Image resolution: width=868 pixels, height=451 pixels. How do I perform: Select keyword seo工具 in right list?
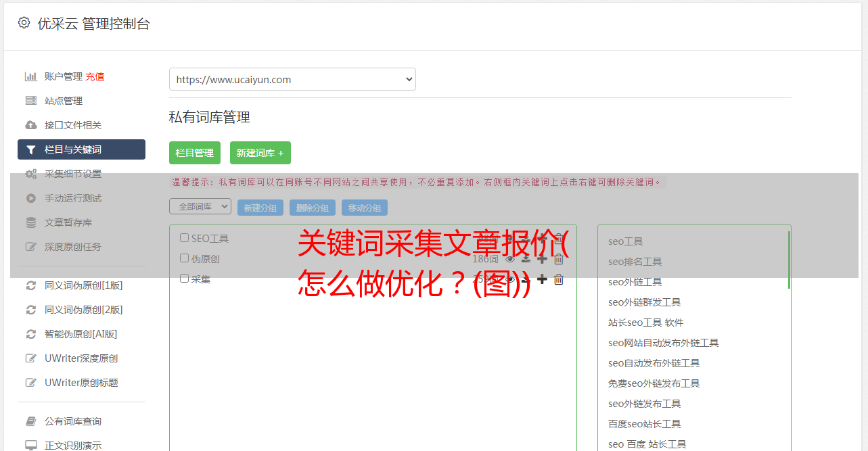tap(626, 241)
